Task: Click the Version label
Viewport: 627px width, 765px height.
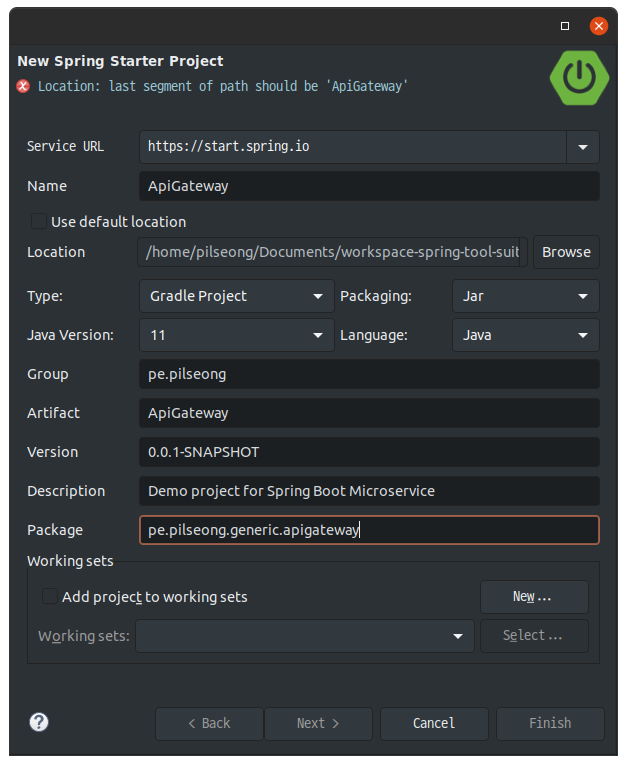Action: pos(53,452)
